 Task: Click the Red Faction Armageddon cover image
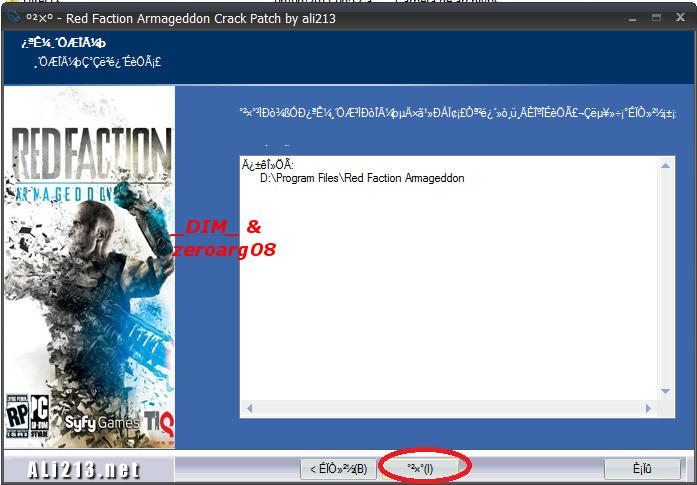[89, 268]
